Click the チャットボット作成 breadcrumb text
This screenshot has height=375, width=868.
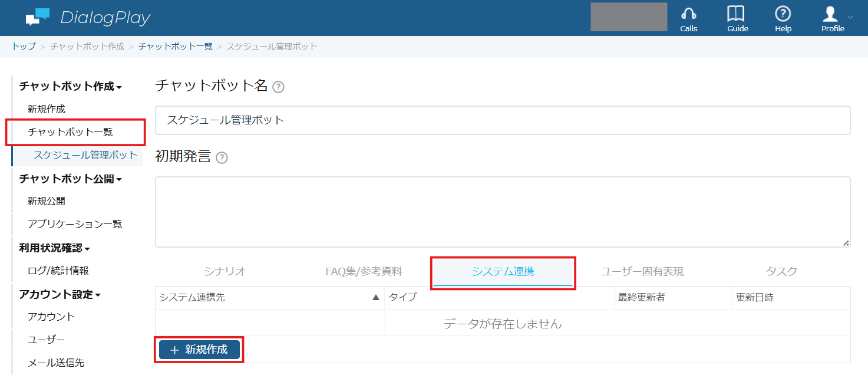[87, 46]
